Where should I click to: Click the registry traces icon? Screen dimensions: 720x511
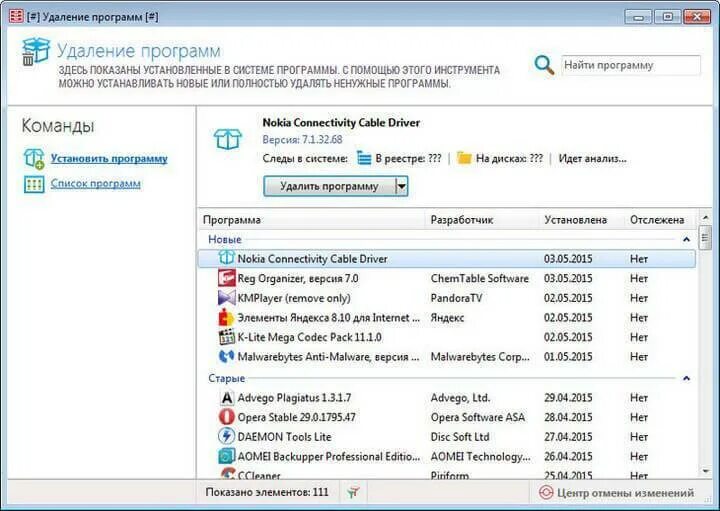pos(364,158)
